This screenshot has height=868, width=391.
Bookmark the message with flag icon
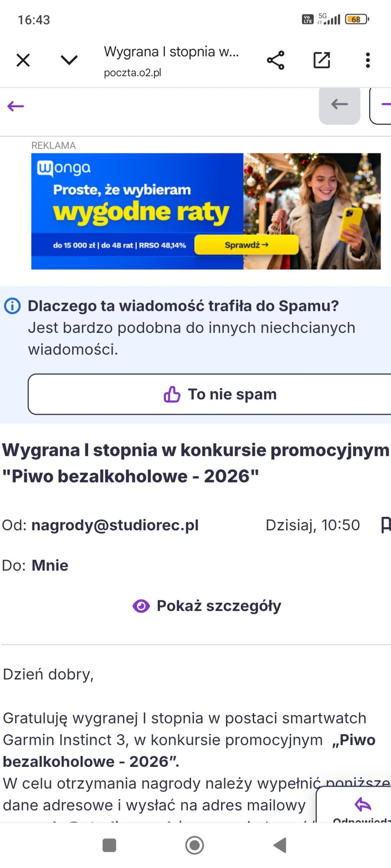385,525
